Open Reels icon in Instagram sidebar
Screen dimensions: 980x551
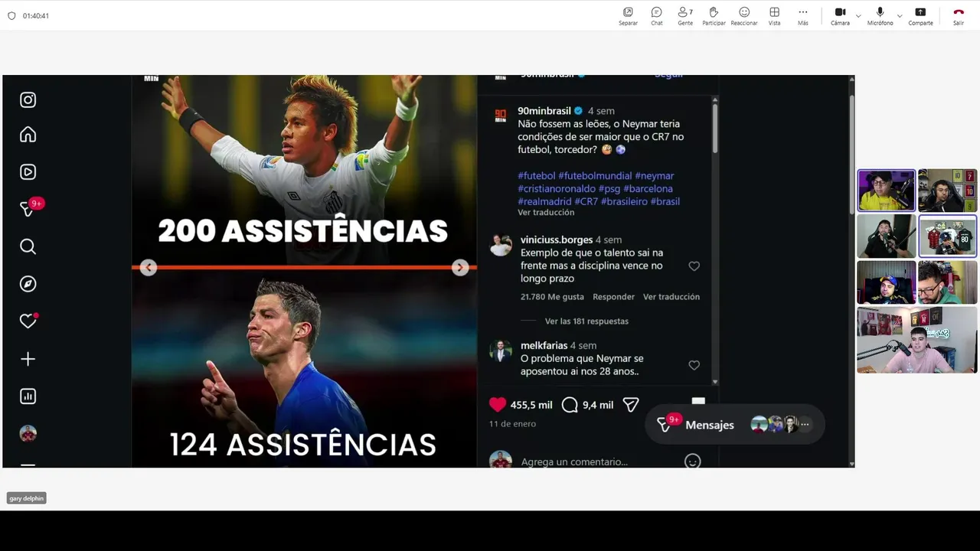tap(28, 171)
